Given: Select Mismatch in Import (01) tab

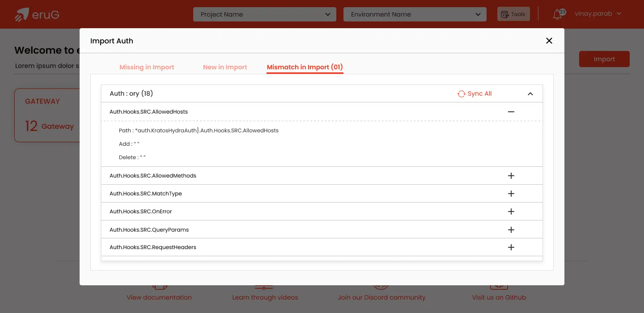Looking at the screenshot, I should pos(305,67).
